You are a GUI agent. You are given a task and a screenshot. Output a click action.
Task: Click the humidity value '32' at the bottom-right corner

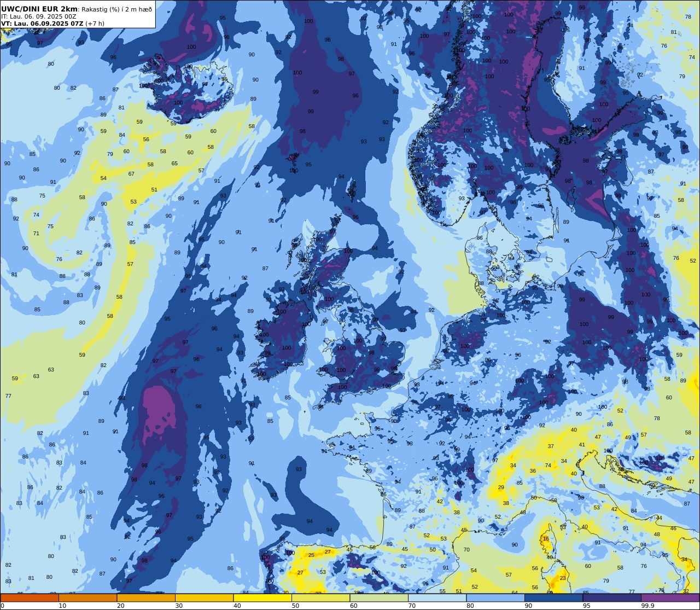pyautogui.click(x=686, y=591)
